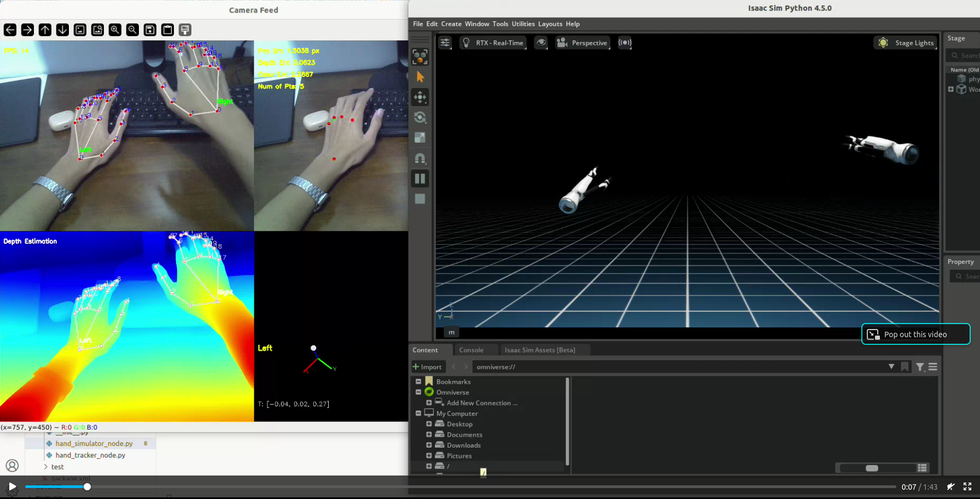Open the content browser options hamburger menu

[x=933, y=367]
